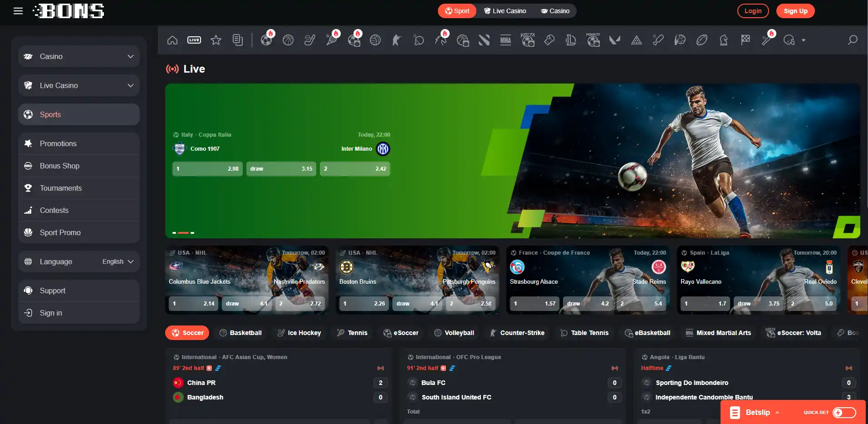The height and width of the screenshot is (424, 868).
Task: Bet on the Coppa Italia draw at 3.15
Action: click(281, 169)
